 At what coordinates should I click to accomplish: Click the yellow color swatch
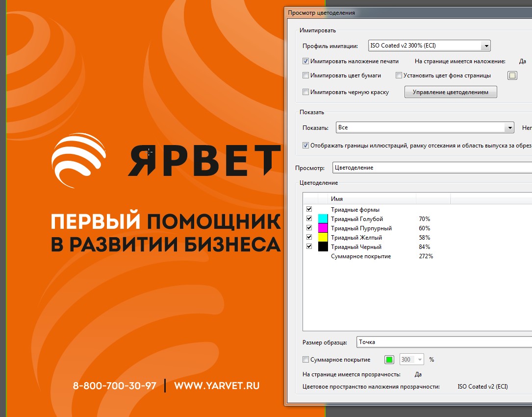(323, 237)
